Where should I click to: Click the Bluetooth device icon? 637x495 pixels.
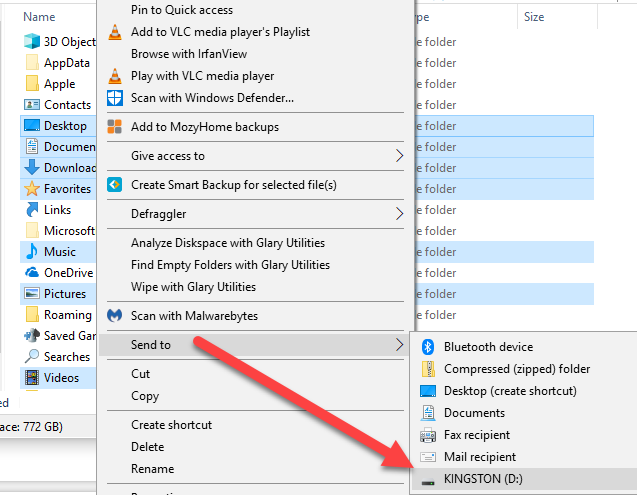click(x=429, y=347)
